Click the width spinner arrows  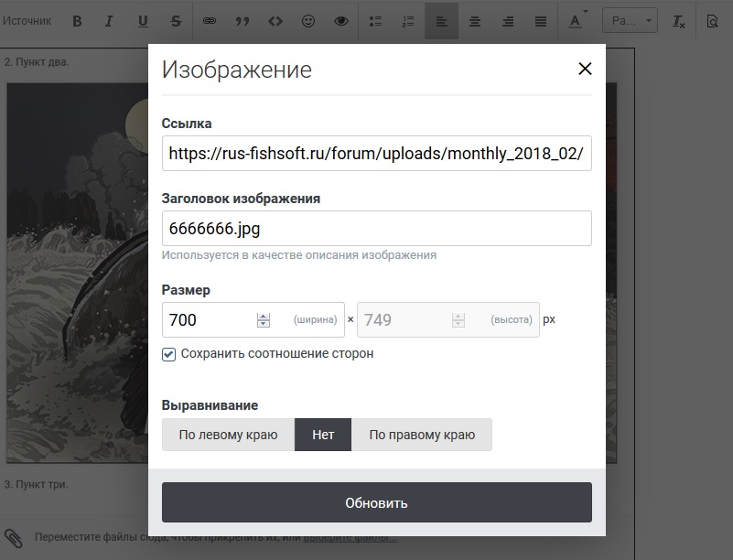[x=264, y=320]
